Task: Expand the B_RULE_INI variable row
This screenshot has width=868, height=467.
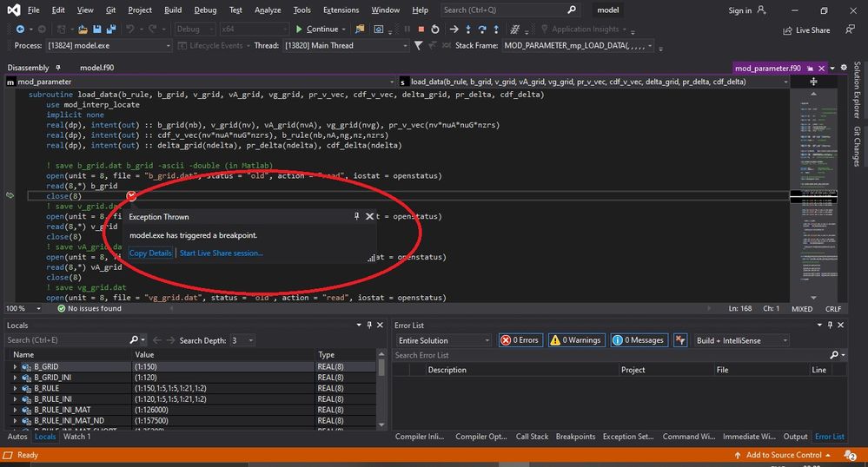Action: [x=15, y=399]
